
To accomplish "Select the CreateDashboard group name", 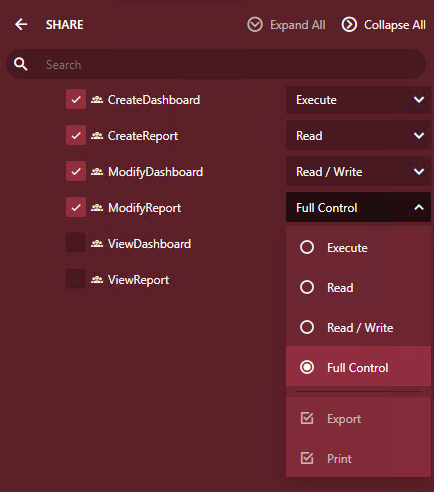I will [x=154, y=100].
